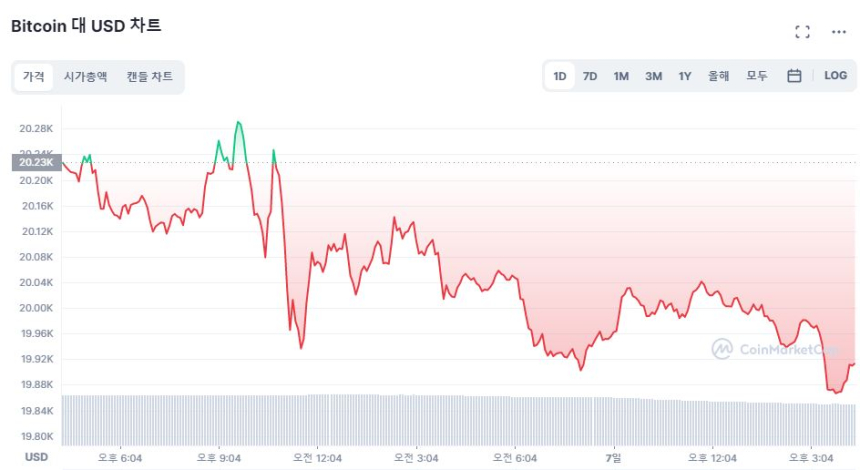
Task: Click the USD currency axis label
Action: [x=36, y=457]
